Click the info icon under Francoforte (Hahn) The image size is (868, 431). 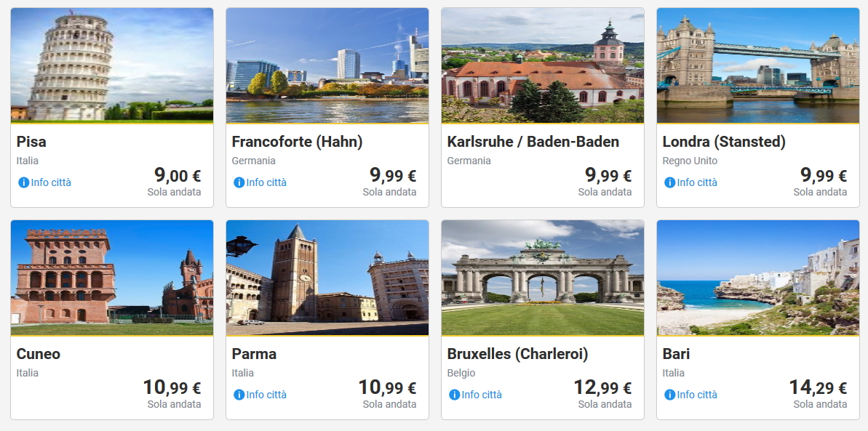click(239, 182)
